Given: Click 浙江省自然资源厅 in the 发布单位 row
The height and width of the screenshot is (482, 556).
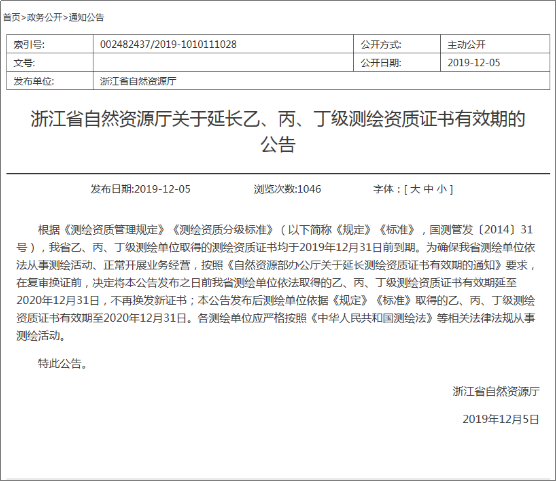Looking at the screenshot, I should tap(138, 81).
